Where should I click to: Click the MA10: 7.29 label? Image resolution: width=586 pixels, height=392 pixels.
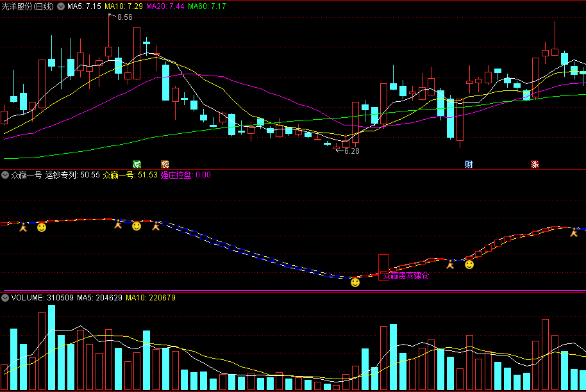[124, 6]
